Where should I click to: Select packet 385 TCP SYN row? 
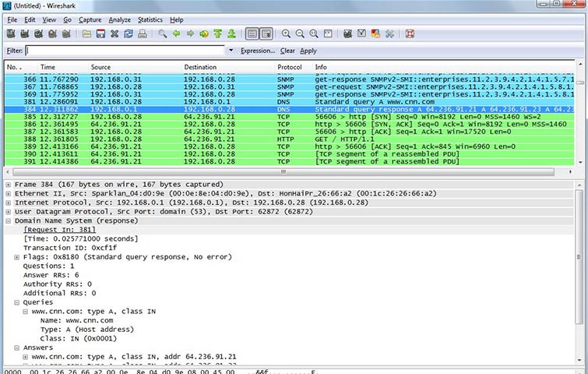pos(289,117)
